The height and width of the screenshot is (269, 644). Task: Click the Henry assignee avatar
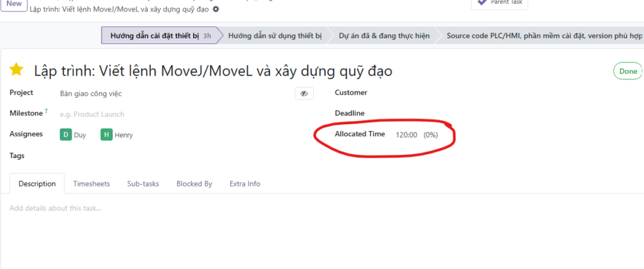click(x=106, y=134)
